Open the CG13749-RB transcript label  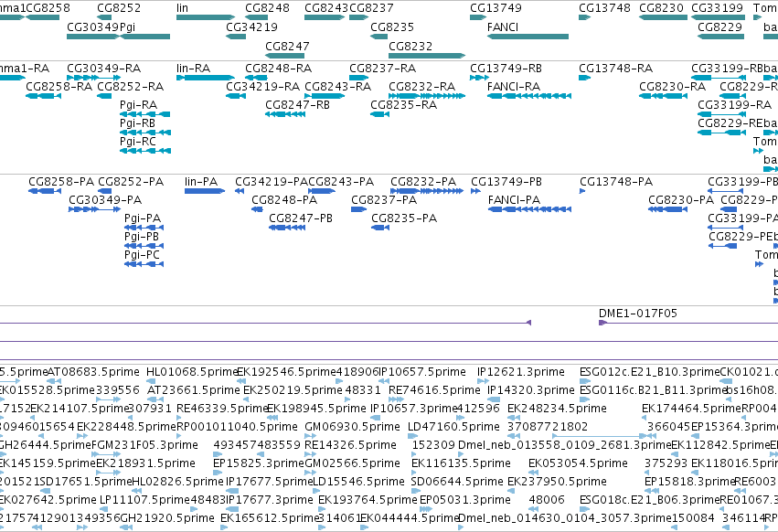click(506, 68)
